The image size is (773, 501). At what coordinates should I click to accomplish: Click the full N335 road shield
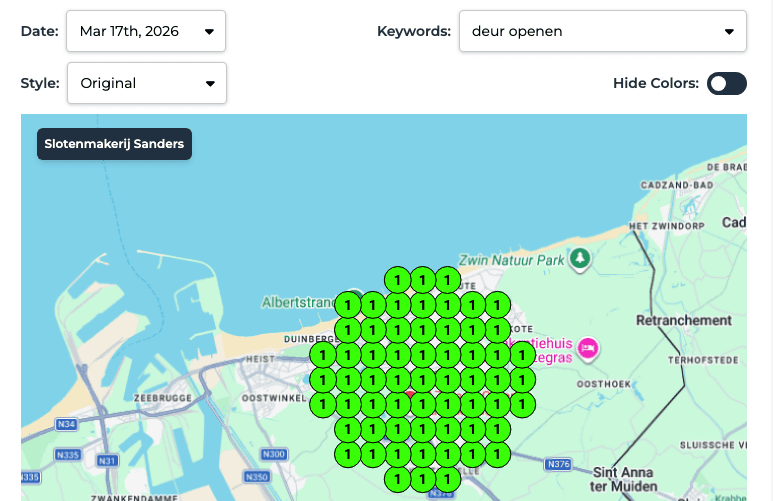pos(68,455)
